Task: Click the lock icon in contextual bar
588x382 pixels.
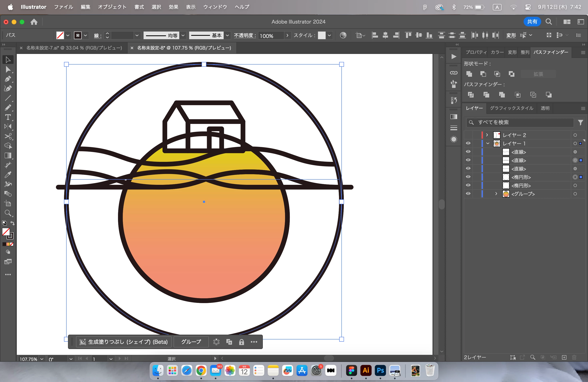Action: click(x=241, y=342)
